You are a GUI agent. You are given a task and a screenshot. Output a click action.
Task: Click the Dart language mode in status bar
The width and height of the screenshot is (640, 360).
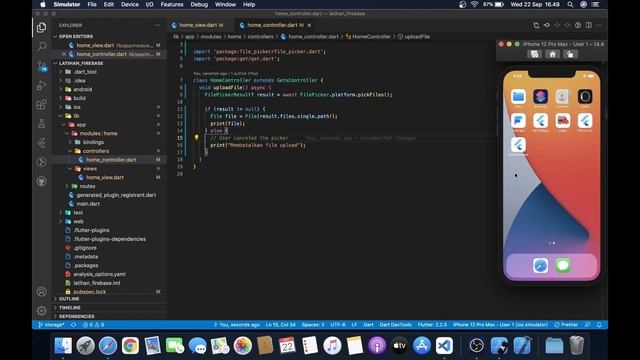point(368,325)
